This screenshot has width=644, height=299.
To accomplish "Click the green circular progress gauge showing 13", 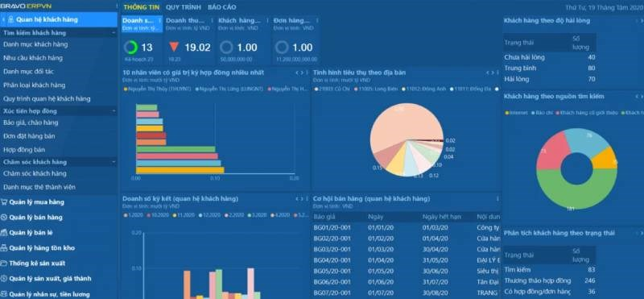I will point(130,48).
